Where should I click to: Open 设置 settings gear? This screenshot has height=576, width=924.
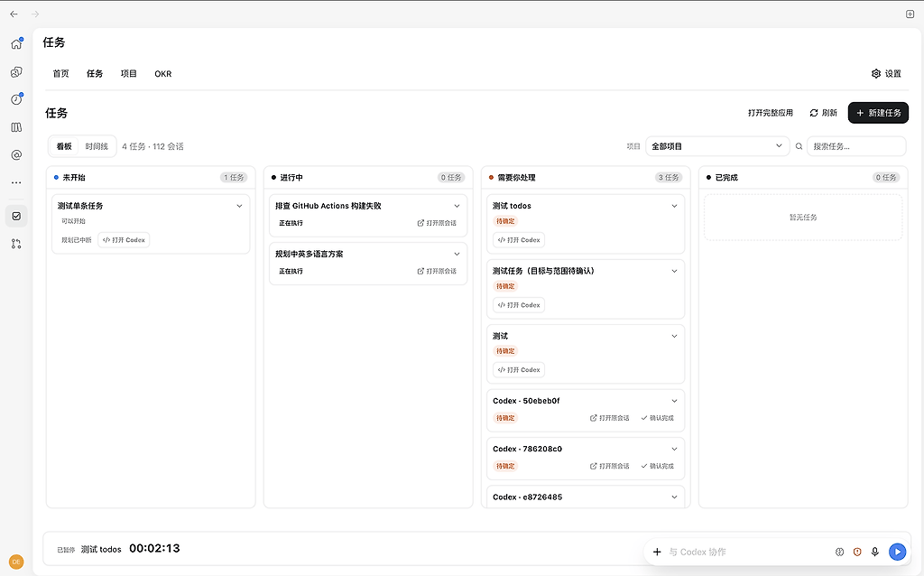pyautogui.click(x=886, y=74)
